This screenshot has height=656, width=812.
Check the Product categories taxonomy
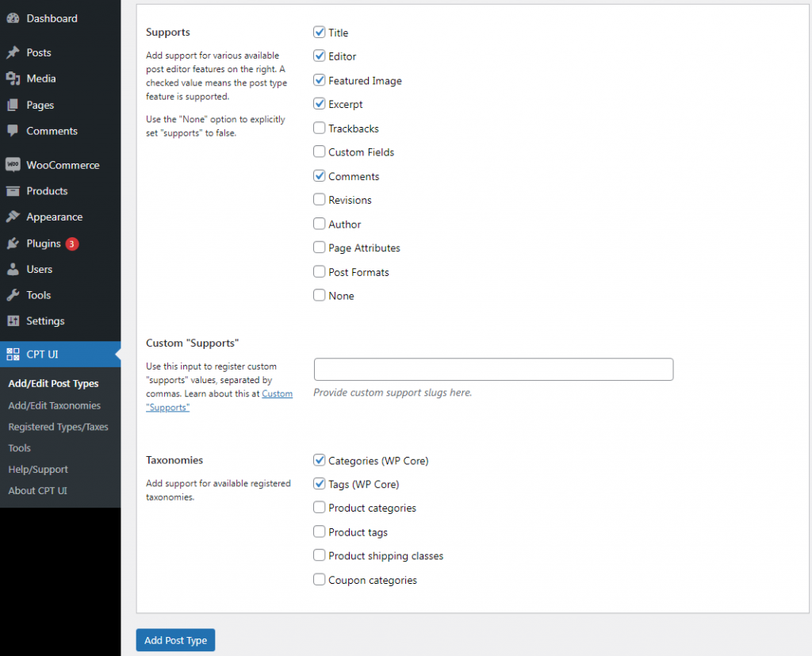(320, 508)
